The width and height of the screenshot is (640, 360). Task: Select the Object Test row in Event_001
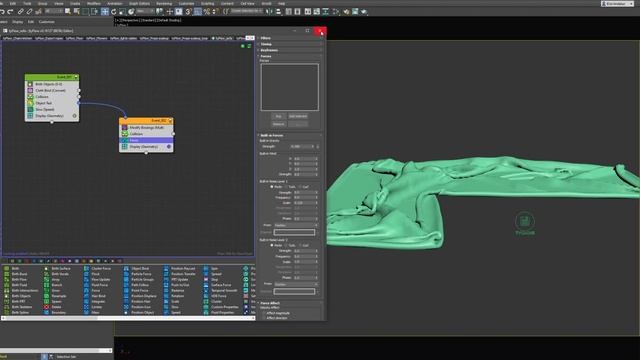click(52, 103)
